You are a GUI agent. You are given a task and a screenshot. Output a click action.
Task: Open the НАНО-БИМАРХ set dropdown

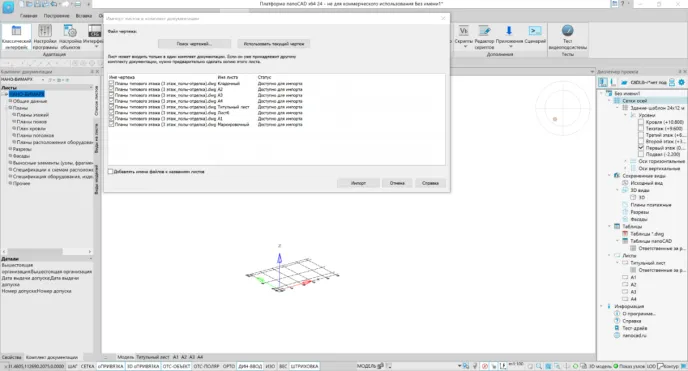tap(43, 80)
